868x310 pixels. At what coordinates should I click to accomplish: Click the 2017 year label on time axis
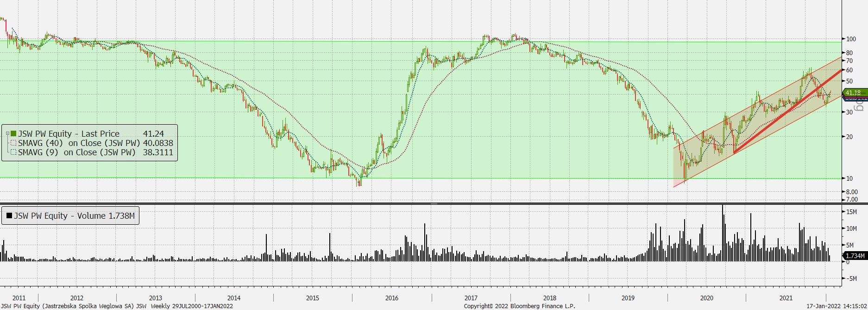(x=471, y=298)
